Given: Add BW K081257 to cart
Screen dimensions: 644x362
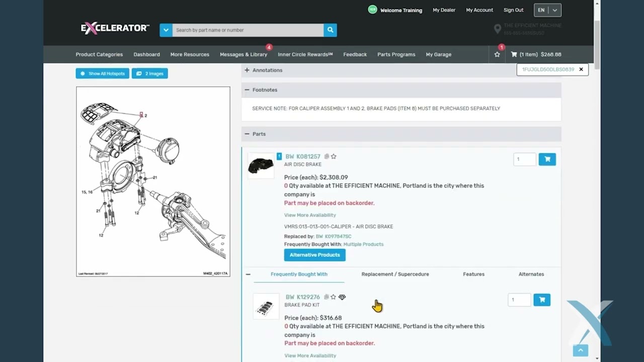Looking at the screenshot, I should [547, 159].
